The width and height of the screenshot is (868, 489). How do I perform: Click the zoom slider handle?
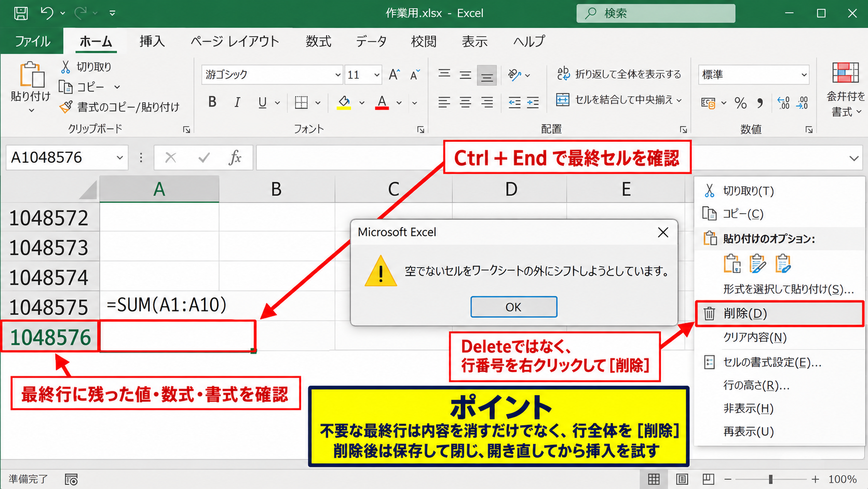[771, 479]
